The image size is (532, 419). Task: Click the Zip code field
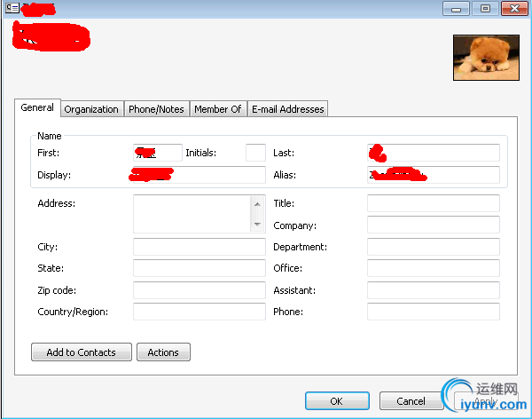(x=199, y=290)
